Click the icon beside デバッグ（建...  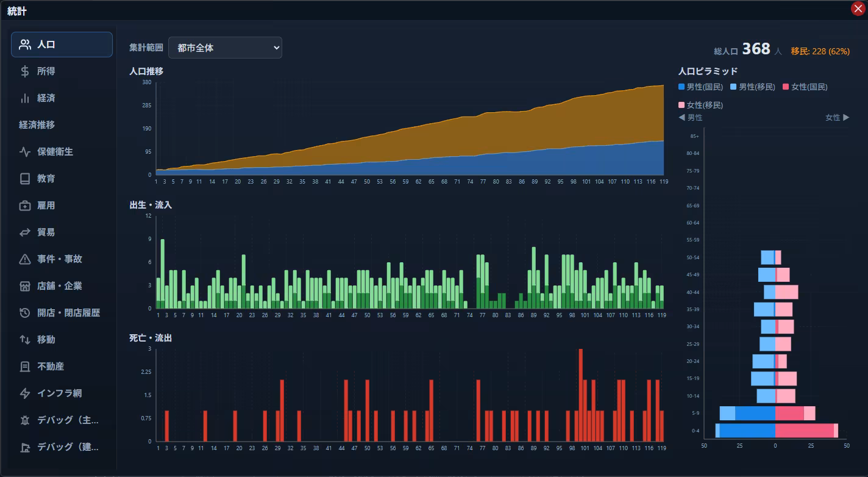pos(25,447)
